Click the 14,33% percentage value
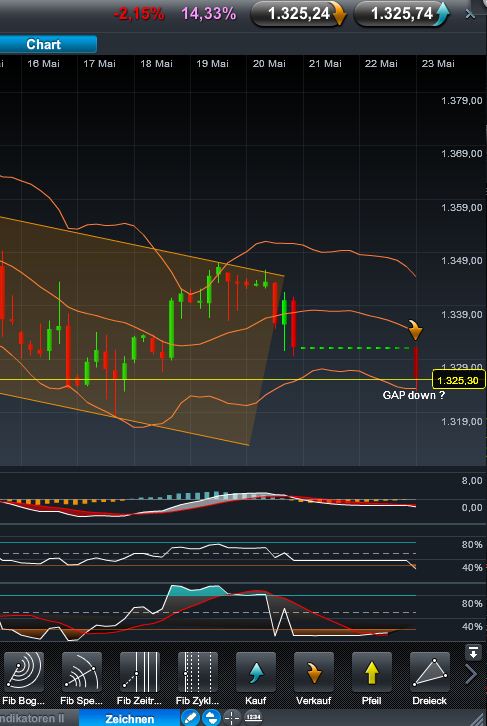This screenshot has height=726, width=487. pyautogui.click(x=209, y=14)
